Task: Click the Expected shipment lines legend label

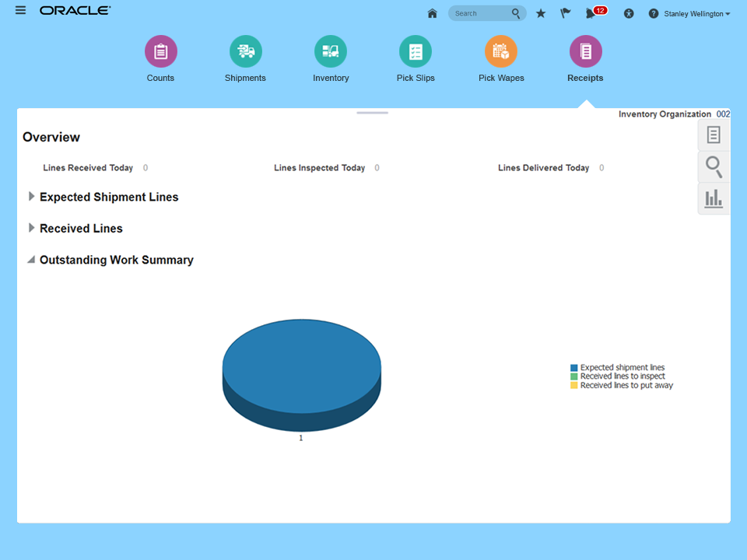Action: (x=622, y=368)
